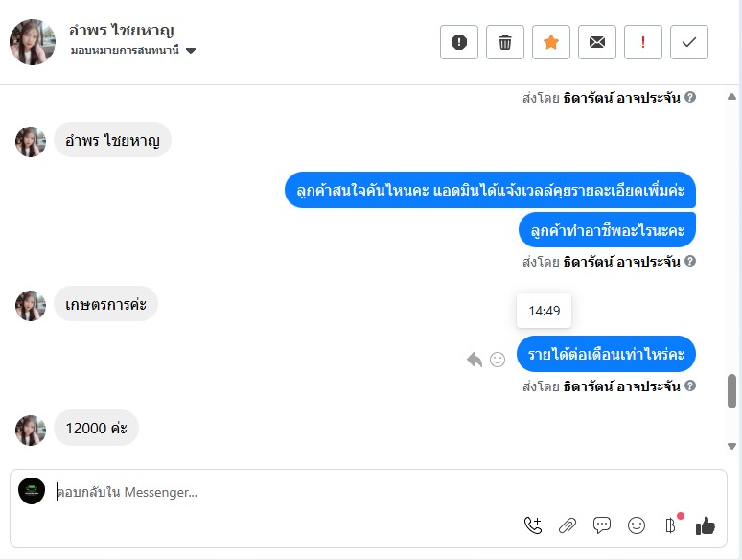Flag conversation with the red exclamation mark
This screenshot has width=742, height=560.
click(x=643, y=42)
